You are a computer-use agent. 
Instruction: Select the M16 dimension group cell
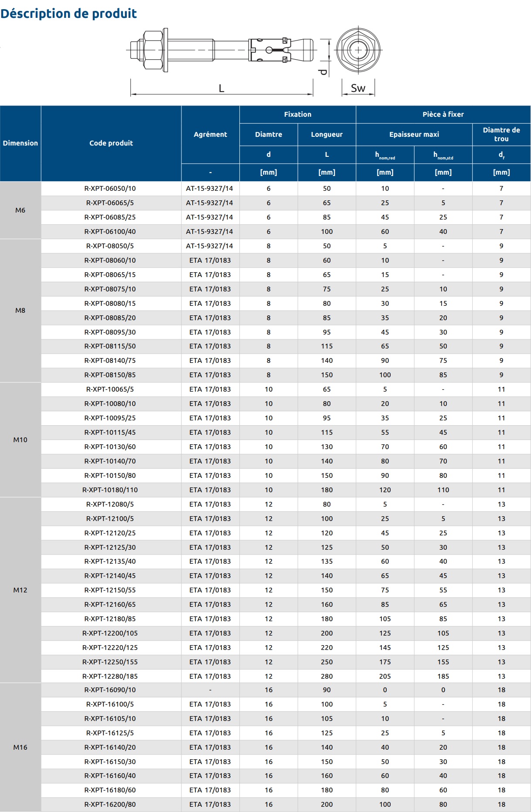pyautogui.click(x=20, y=747)
